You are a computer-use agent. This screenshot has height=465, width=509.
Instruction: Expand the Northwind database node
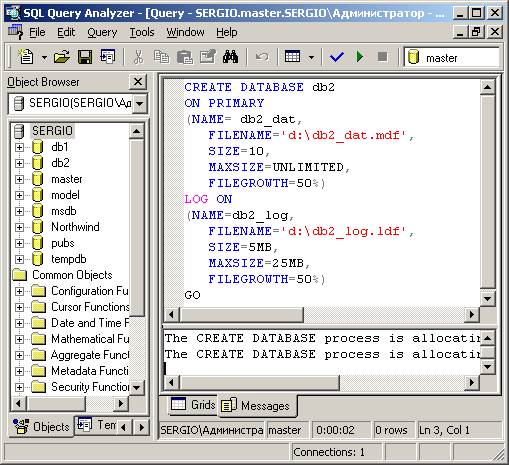19,227
